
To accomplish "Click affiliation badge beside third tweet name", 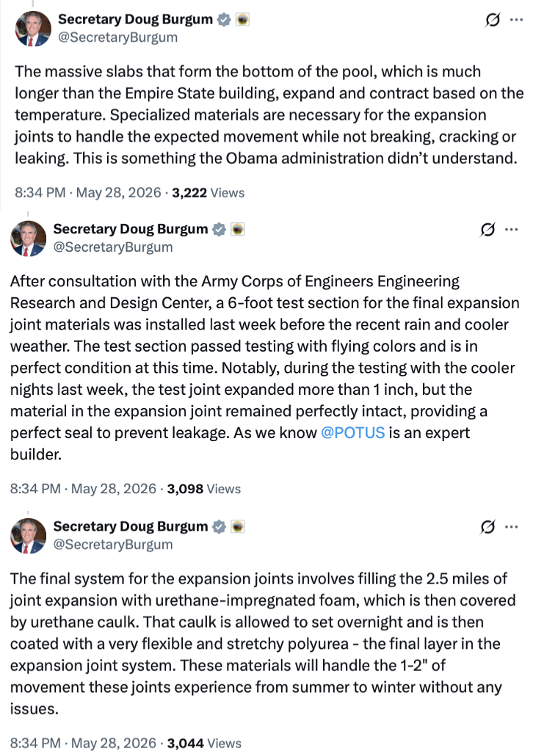I will pos(237,527).
